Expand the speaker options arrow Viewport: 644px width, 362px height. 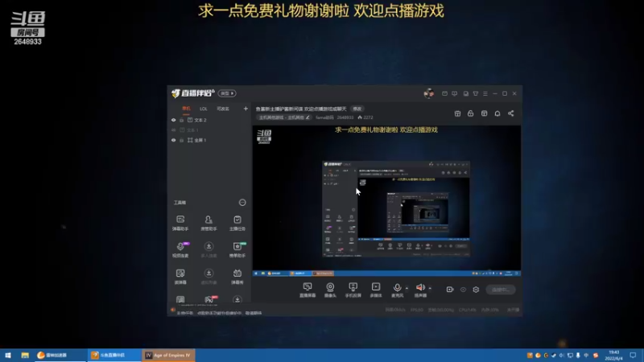pyautogui.click(x=430, y=288)
